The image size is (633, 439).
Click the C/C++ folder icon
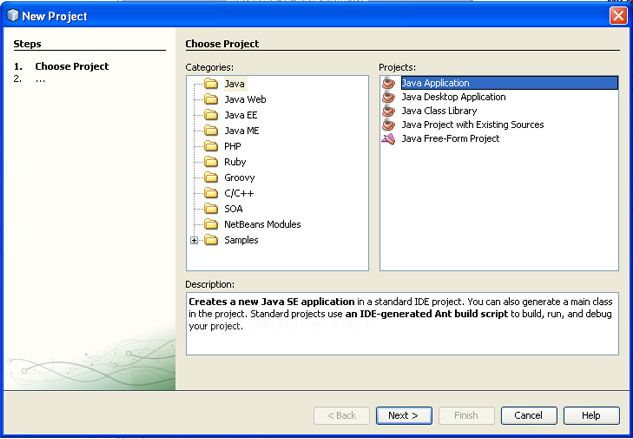click(211, 193)
